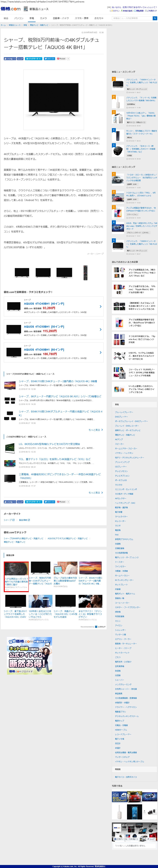Image resolution: width=158 pixels, height=868 pixels.
Task: Open LG 8K 88V型有機ELテレビ news article
Action: click(50, 444)
